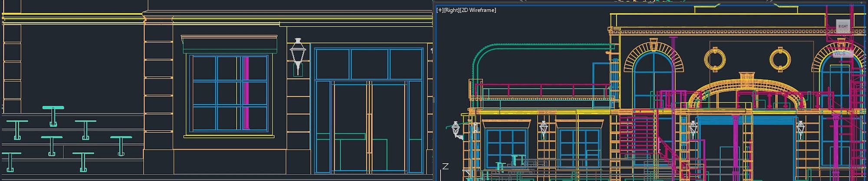Open the [+] viewport controls menu
Image resolution: width=868 pixels, height=181 pixels.
click(439, 10)
